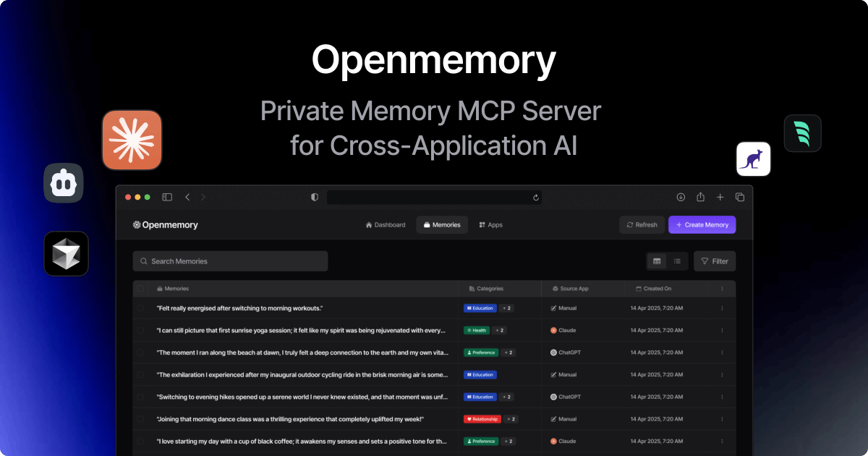Select the sunrise yoga memory checkbox

click(141, 330)
